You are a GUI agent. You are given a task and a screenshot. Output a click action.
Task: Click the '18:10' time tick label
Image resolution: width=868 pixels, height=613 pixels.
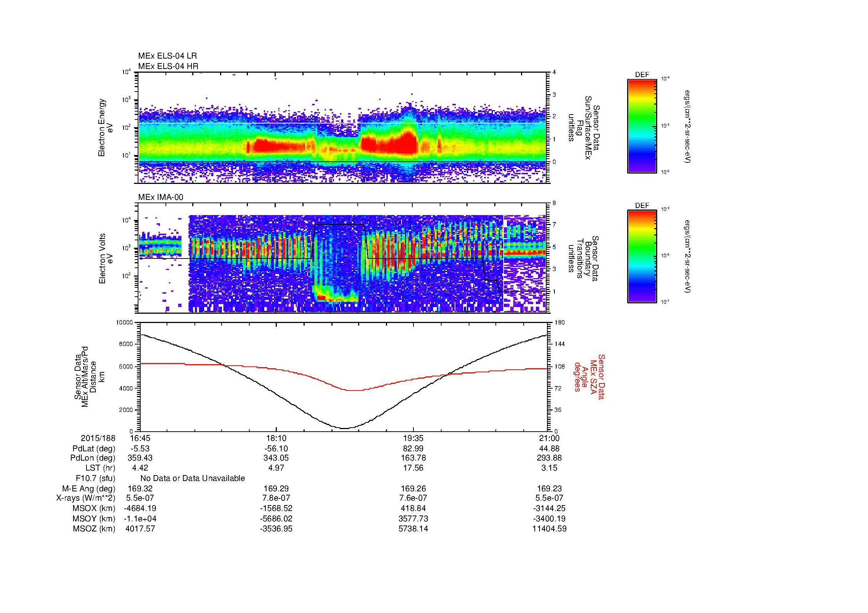[276, 438]
